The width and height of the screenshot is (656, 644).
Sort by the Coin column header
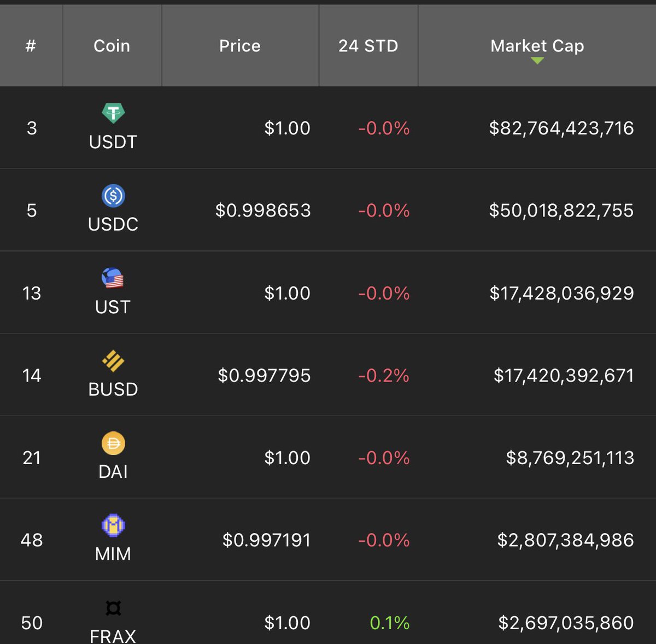coord(112,46)
